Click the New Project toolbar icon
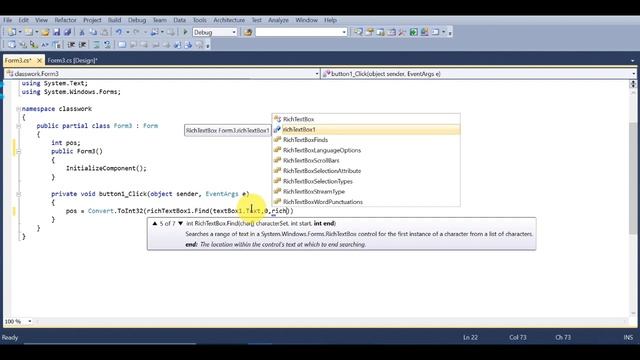Image resolution: width=640 pixels, height=360 pixels. (x=11, y=32)
